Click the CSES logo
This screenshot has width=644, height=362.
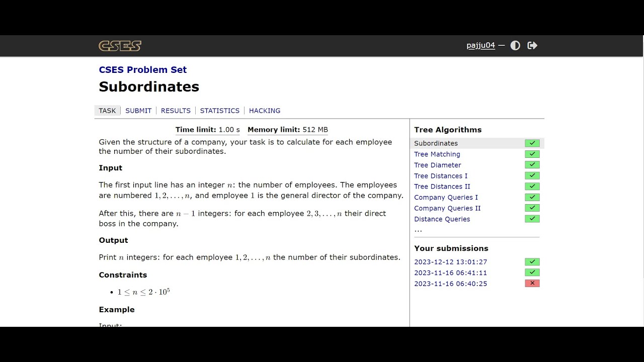120,46
